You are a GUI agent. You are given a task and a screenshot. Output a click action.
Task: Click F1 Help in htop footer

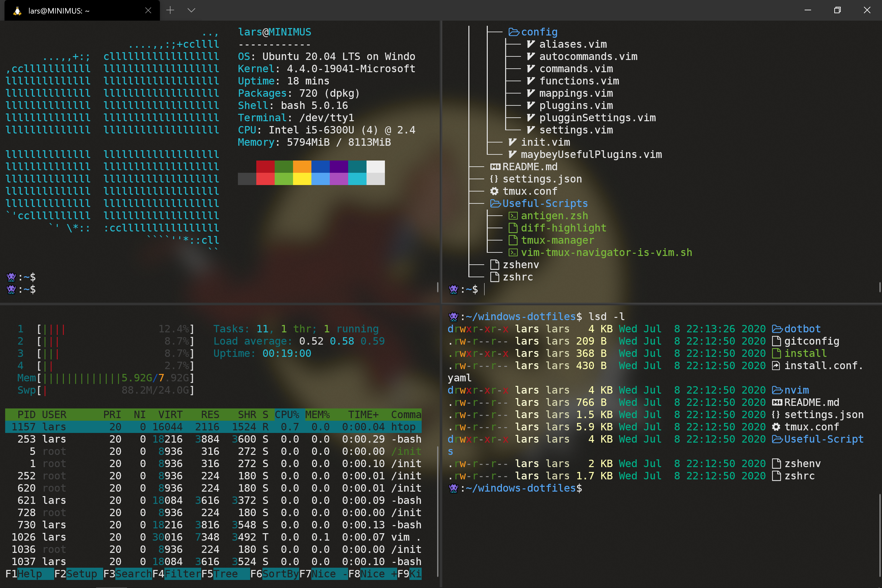pyautogui.click(x=30, y=574)
